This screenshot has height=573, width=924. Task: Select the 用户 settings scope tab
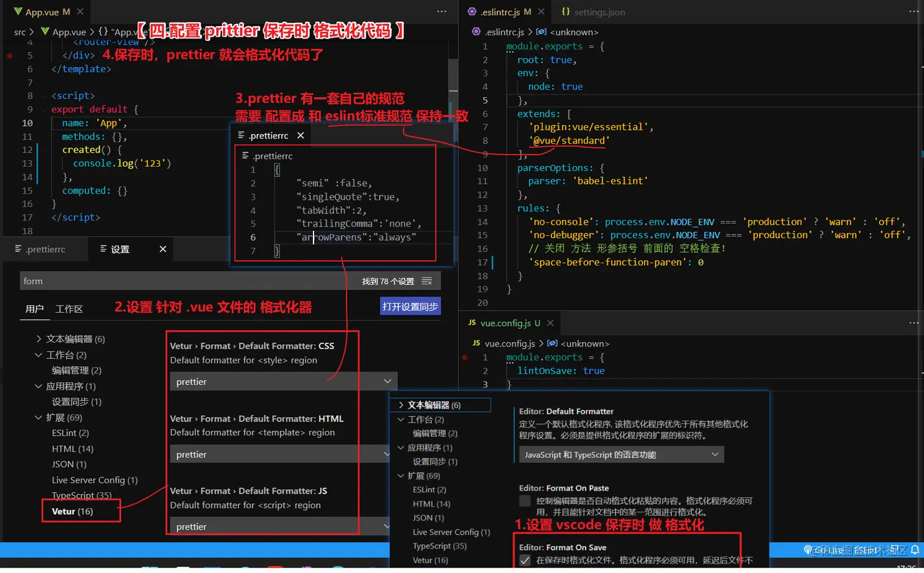[x=34, y=309]
